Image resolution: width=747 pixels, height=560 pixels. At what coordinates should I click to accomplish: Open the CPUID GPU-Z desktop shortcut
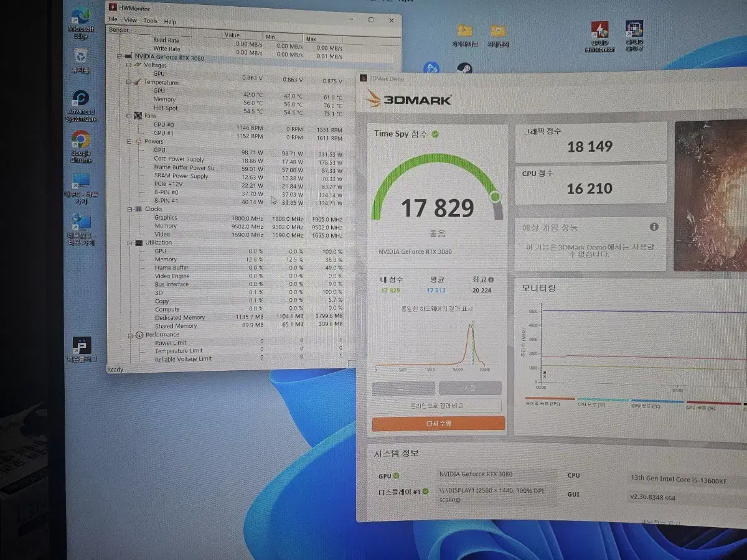pyautogui.click(x=634, y=35)
